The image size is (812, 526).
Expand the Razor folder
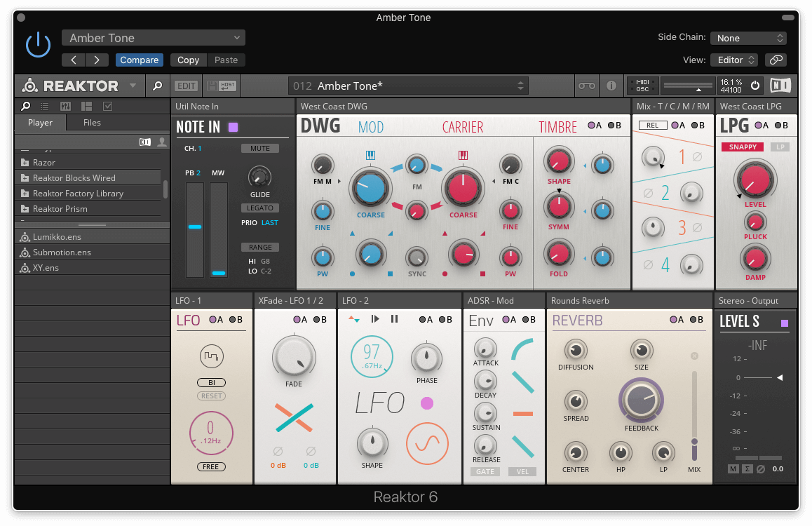tap(25, 163)
